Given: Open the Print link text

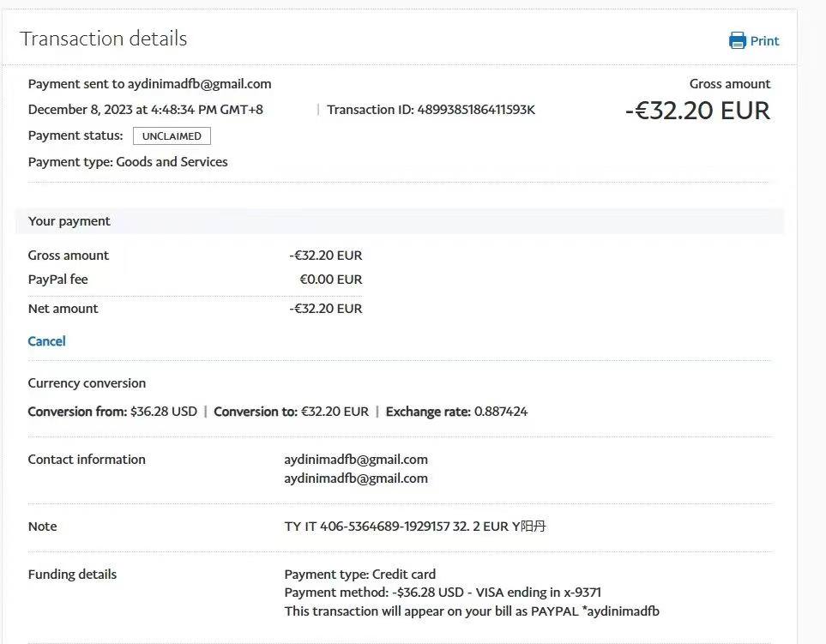Looking at the screenshot, I should (x=764, y=40).
